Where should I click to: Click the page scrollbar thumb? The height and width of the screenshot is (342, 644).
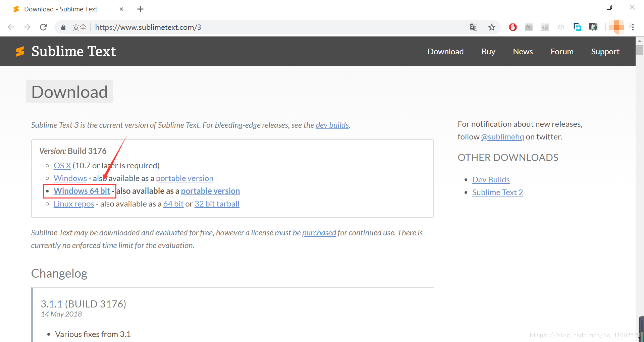point(640,50)
